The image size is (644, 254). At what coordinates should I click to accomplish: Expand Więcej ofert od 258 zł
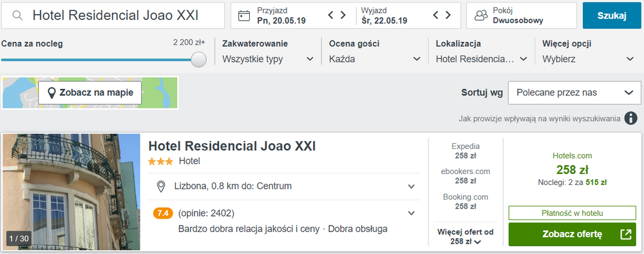466,237
